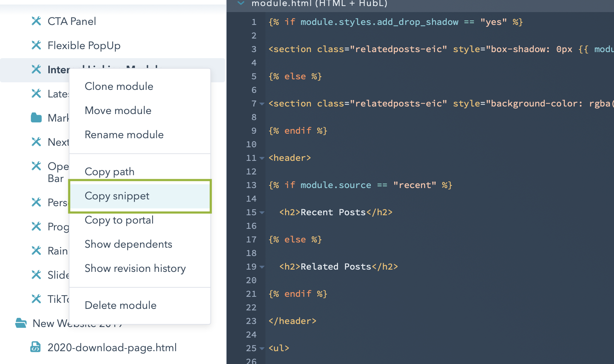The width and height of the screenshot is (614, 364).
Task: Click the module icon beside 'Rain'
Action: 36,251
